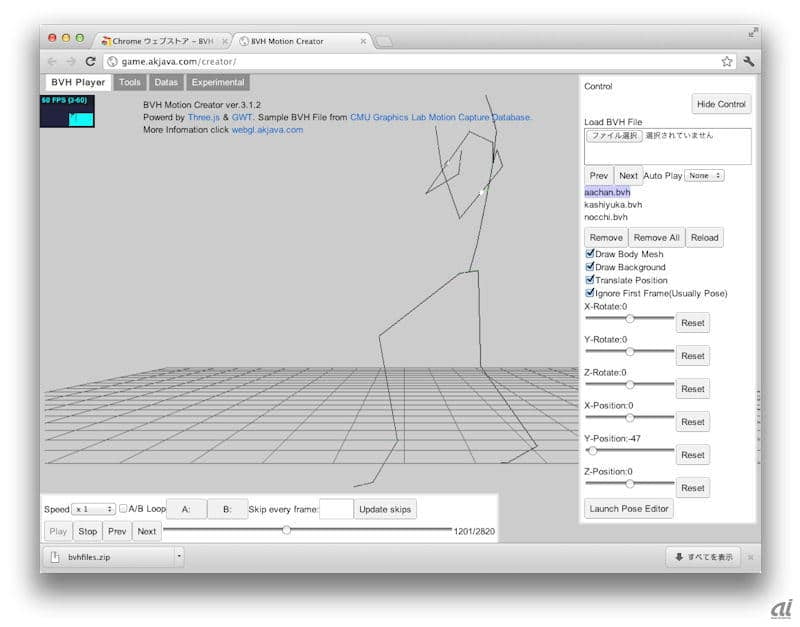
Task: Open the GWT link
Action: point(242,117)
